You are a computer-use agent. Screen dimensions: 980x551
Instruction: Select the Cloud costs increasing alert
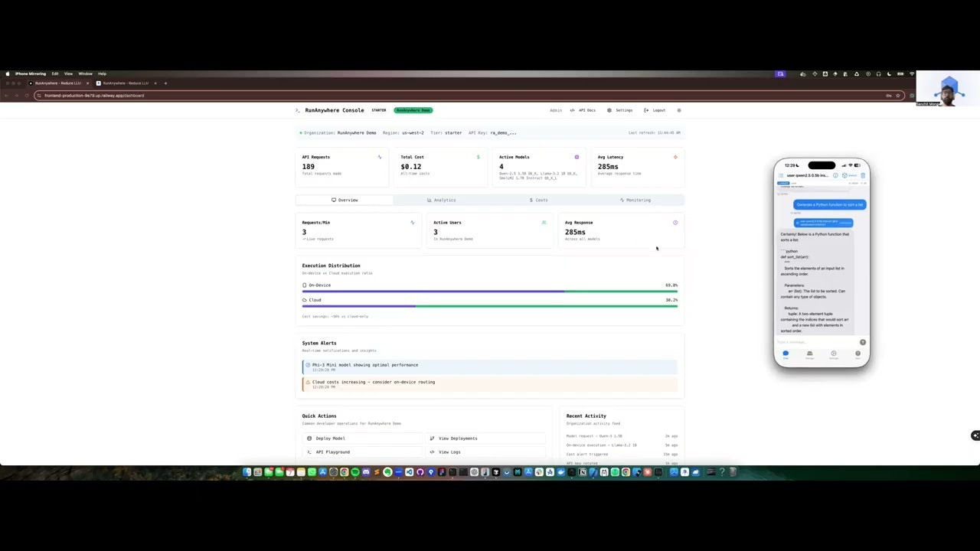click(x=490, y=383)
